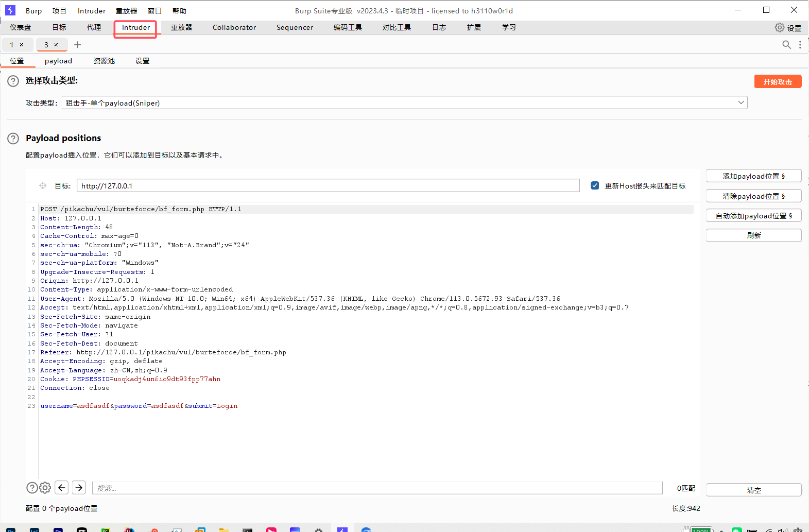The width and height of the screenshot is (809, 532).
Task: Click the search magnifier icon
Action: pos(786,45)
